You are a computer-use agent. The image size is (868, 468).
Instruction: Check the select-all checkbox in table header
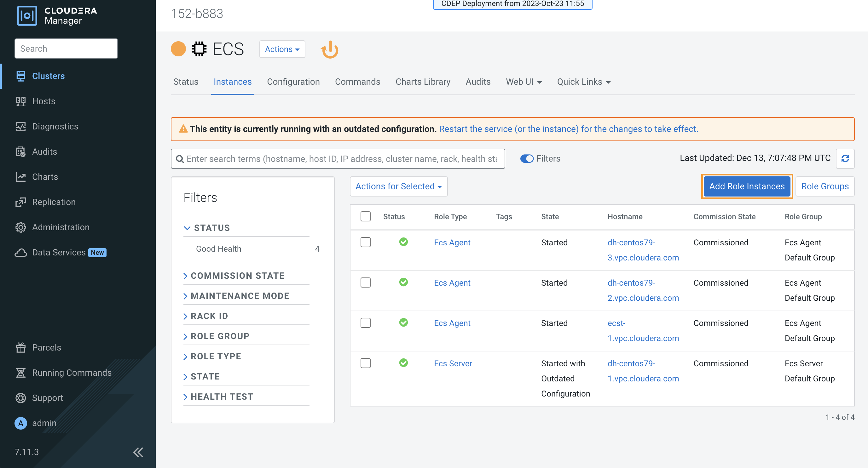tap(365, 216)
